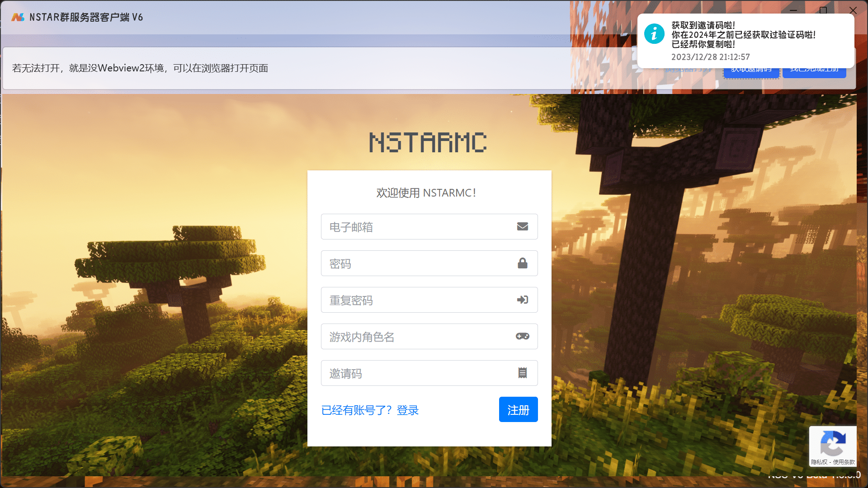Open the 已经有账号了？登录 login link
868x488 pixels.
(370, 410)
